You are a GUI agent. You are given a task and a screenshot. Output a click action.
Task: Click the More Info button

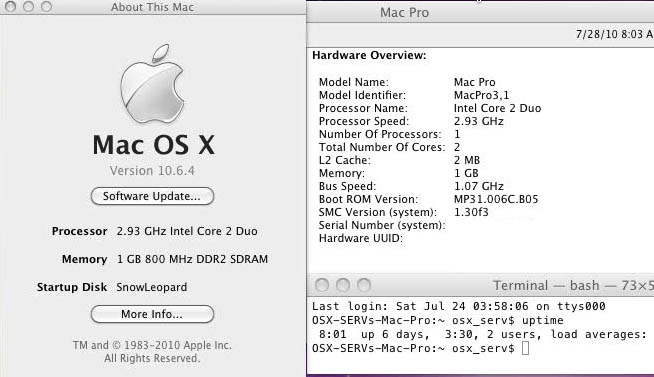point(152,314)
